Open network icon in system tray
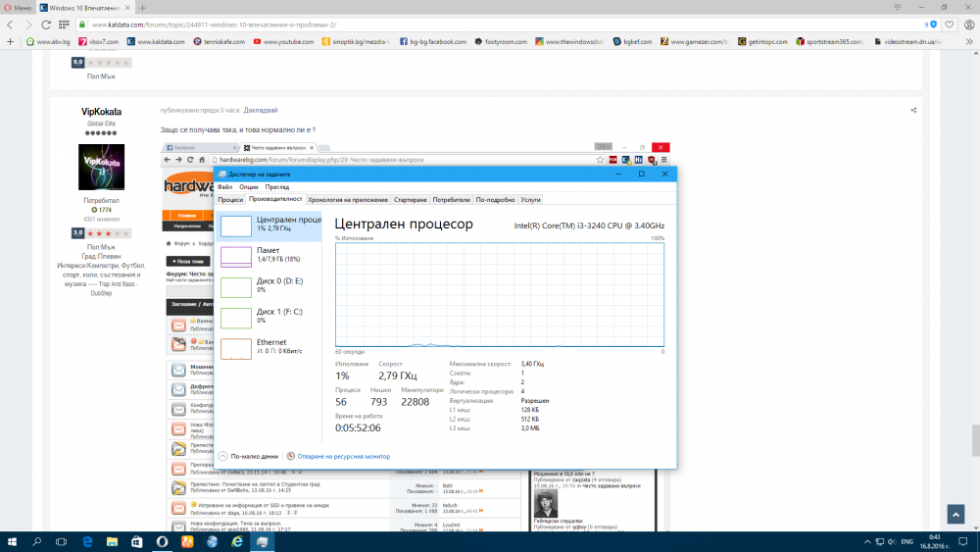 point(879,542)
